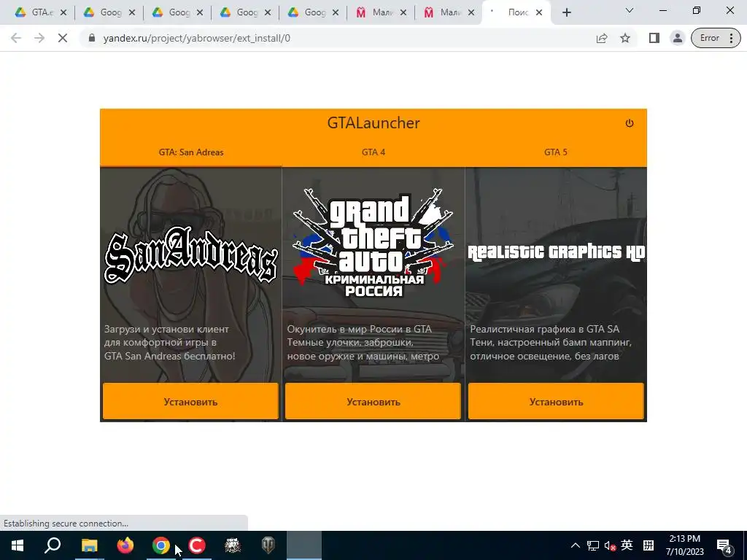Viewport: 747px width, 560px height.
Task: Open the clock showing 2:13 PM
Action: [684, 545]
